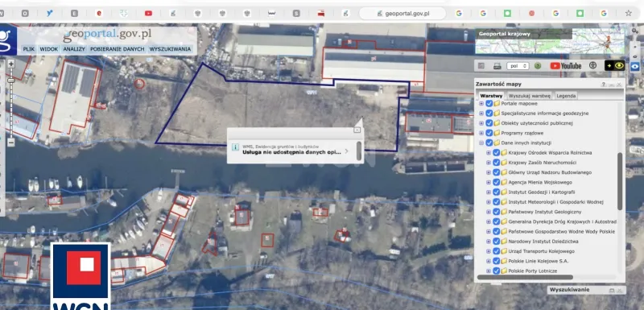
Task: Zoom out with the minus button
Action: [11, 142]
